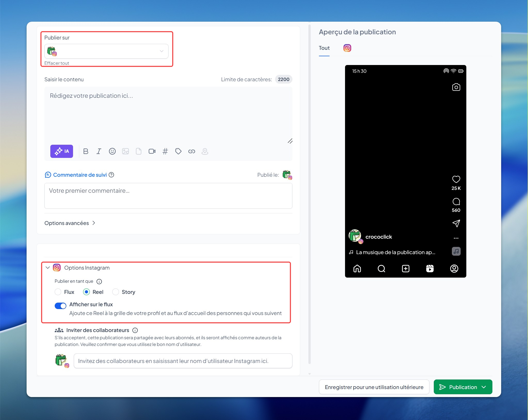This screenshot has width=528, height=420.
Task: Open the Publication button dropdown arrow
Action: [484, 387]
